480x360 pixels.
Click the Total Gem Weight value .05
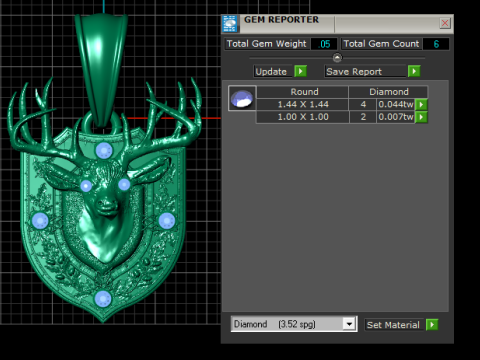pos(325,44)
